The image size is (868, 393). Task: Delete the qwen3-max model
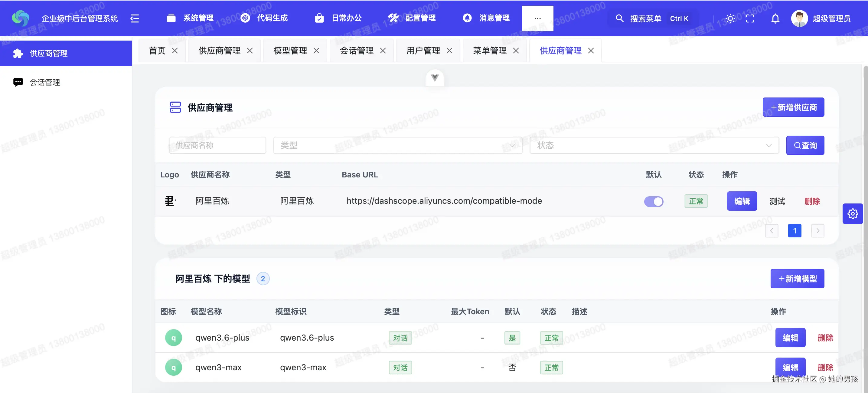(825, 367)
